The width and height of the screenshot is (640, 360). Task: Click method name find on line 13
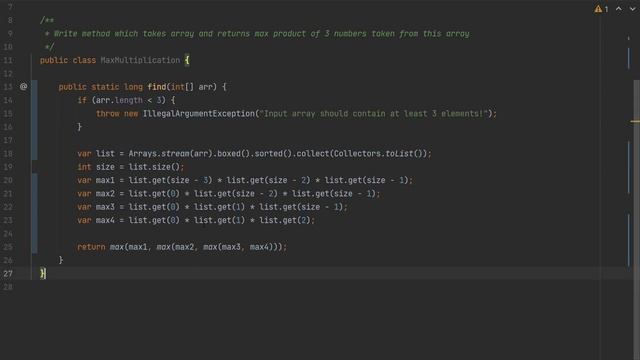point(157,87)
